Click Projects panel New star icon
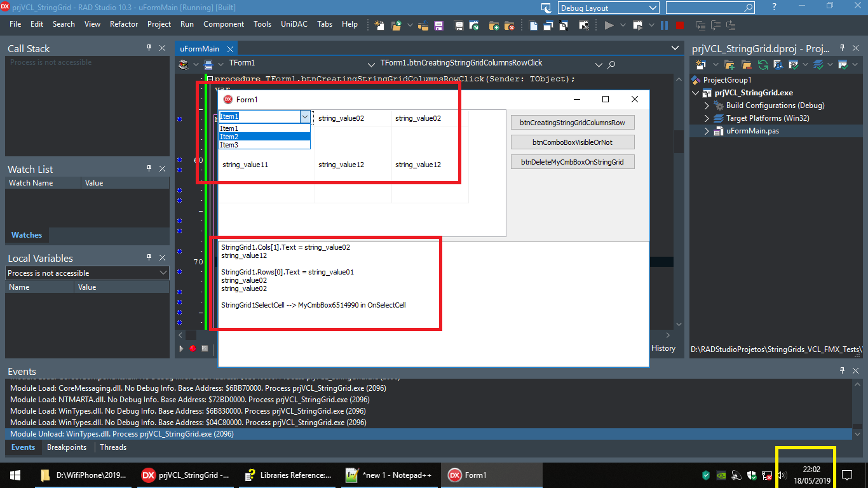 pos(701,64)
